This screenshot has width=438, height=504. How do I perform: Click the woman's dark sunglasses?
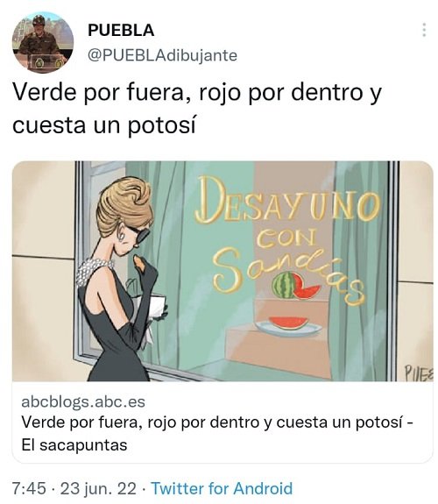140,234
